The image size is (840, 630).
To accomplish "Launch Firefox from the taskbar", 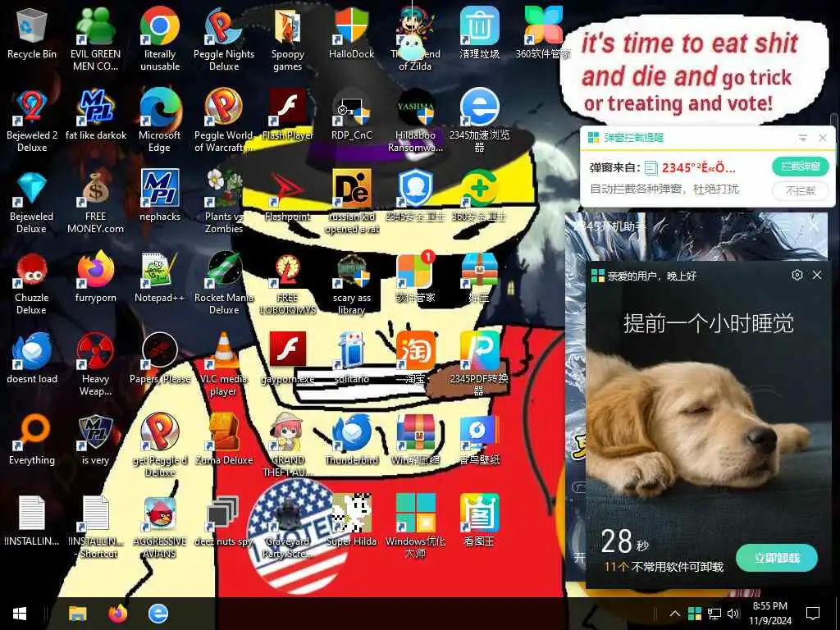I will click(118, 614).
